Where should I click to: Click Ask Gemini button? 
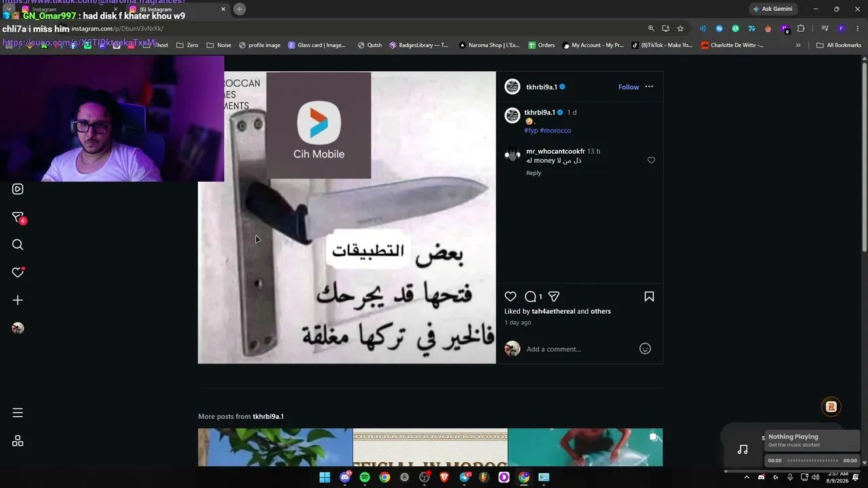point(772,9)
